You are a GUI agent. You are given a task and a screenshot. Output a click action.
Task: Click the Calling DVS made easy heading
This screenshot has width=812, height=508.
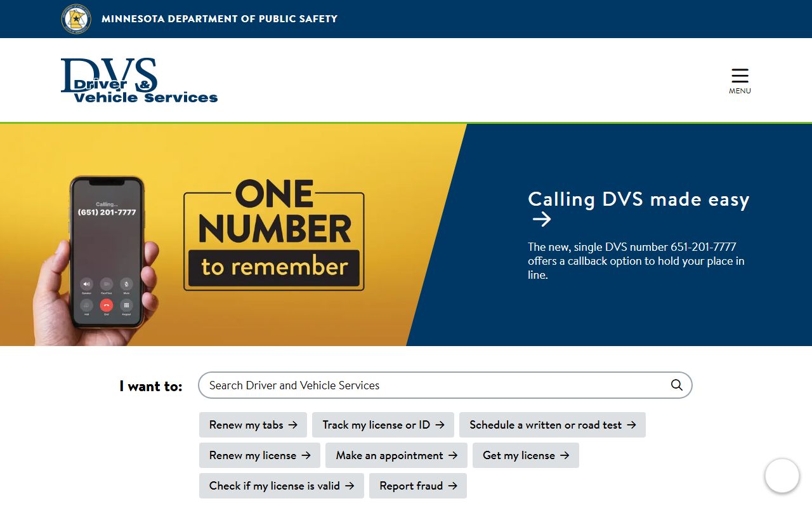[x=639, y=199]
